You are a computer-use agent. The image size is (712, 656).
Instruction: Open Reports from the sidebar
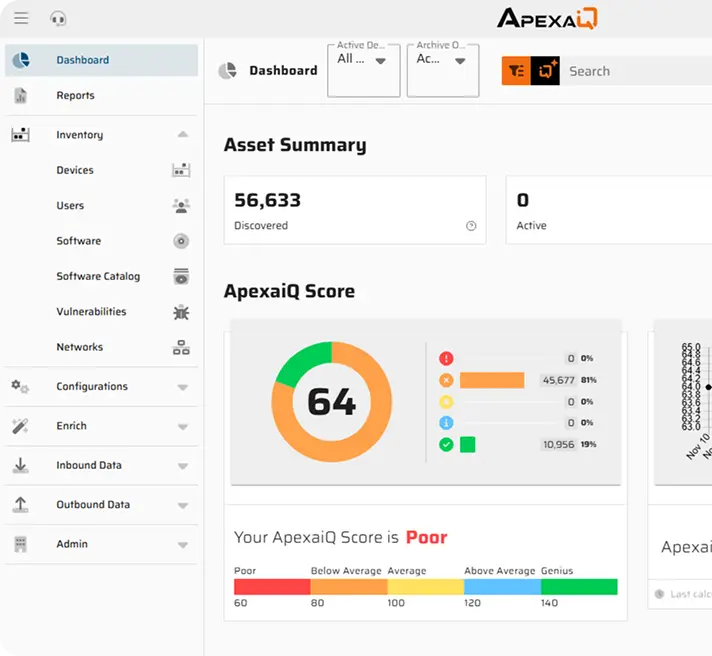(x=75, y=96)
